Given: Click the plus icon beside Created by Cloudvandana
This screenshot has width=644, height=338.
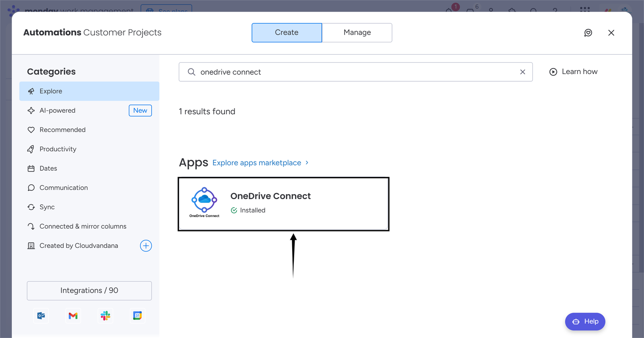Looking at the screenshot, I should [146, 246].
